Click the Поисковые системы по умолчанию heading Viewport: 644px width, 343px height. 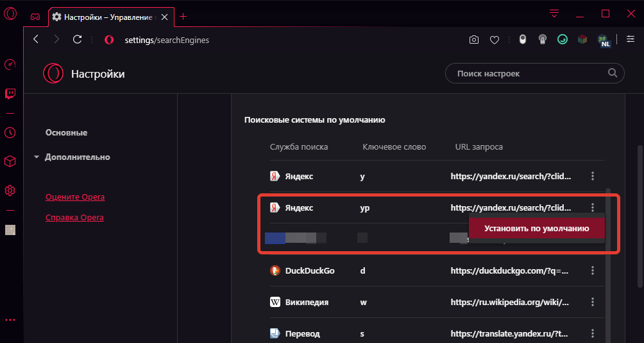[x=314, y=120]
